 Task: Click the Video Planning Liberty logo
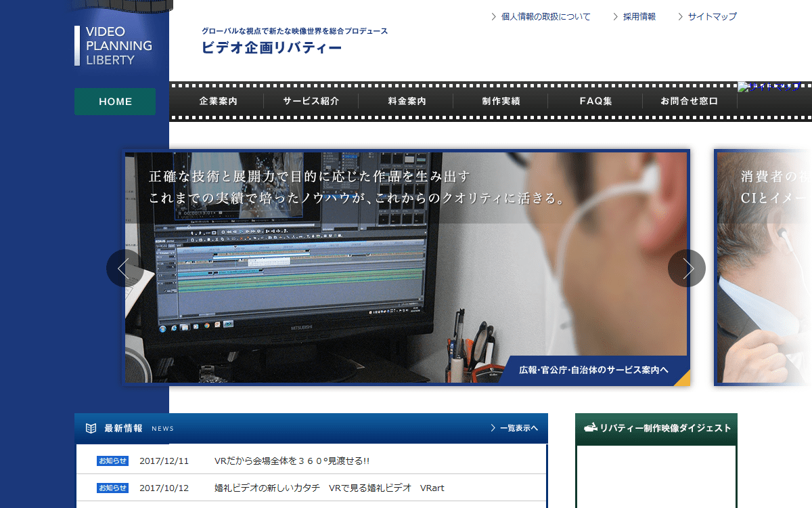114,45
